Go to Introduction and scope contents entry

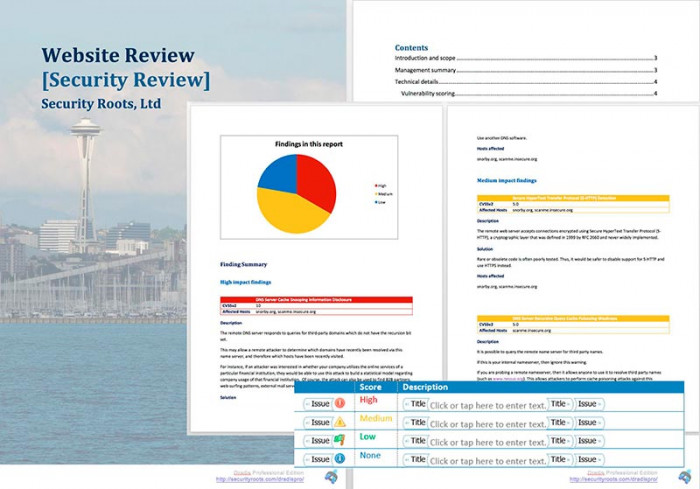pos(425,58)
